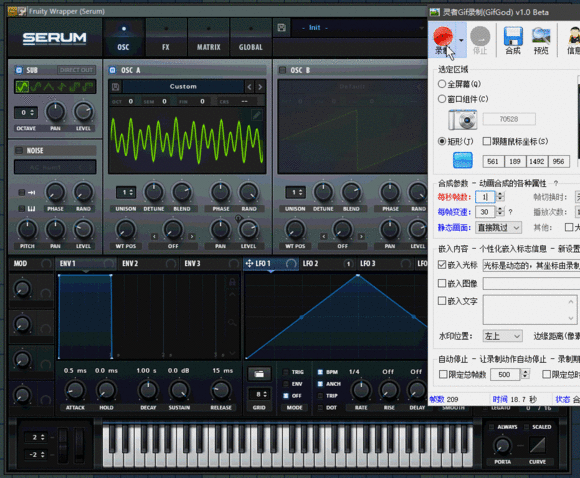Toggle the LFO BPM sync switch
Screen dimensions: 580x478
[x=320, y=372]
